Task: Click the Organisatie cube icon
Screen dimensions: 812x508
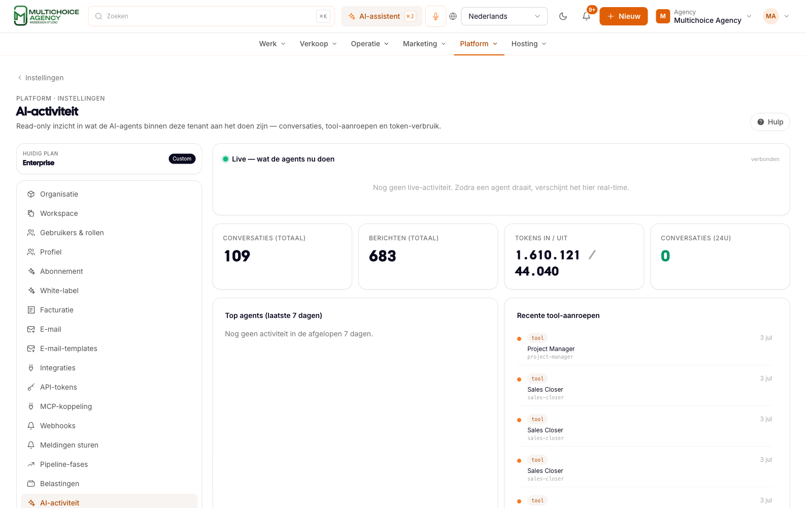Action: 31,194
